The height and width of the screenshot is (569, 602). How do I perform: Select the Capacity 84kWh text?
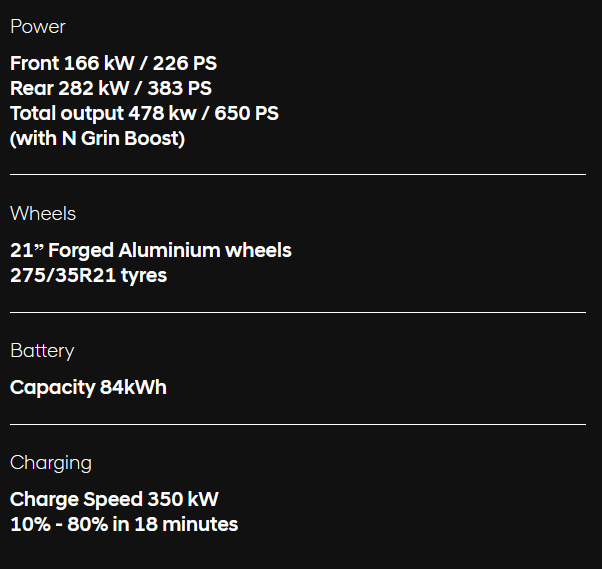[x=88, y=387]
